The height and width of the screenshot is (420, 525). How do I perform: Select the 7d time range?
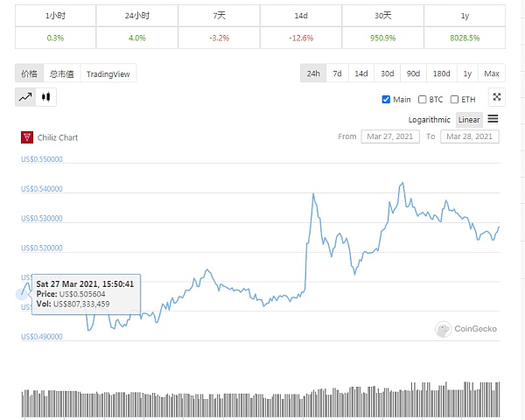(337, 74)
